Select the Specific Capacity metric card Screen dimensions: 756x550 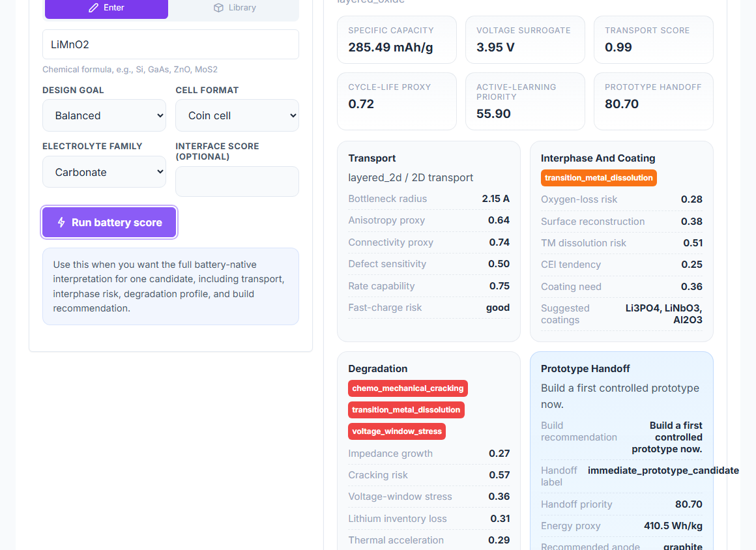[x=397, y=40]
